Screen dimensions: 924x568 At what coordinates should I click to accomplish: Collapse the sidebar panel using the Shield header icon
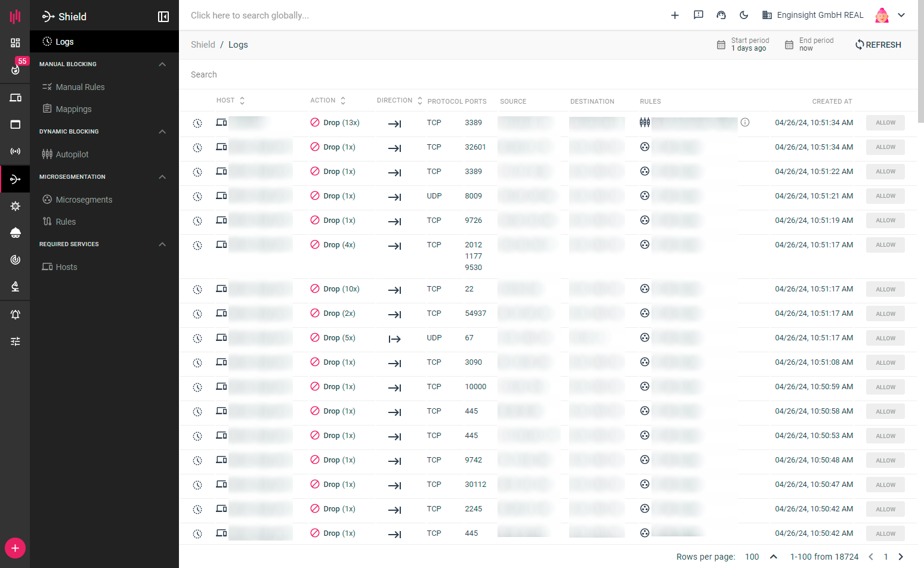tap(163, 17)
